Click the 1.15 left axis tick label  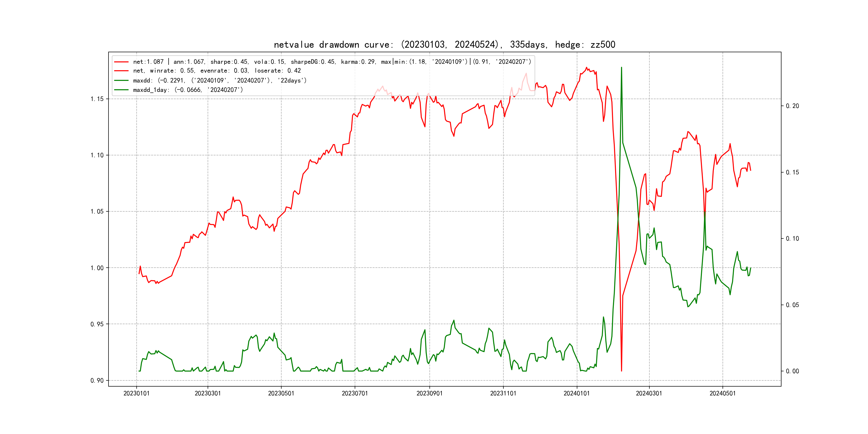[97, 99]
